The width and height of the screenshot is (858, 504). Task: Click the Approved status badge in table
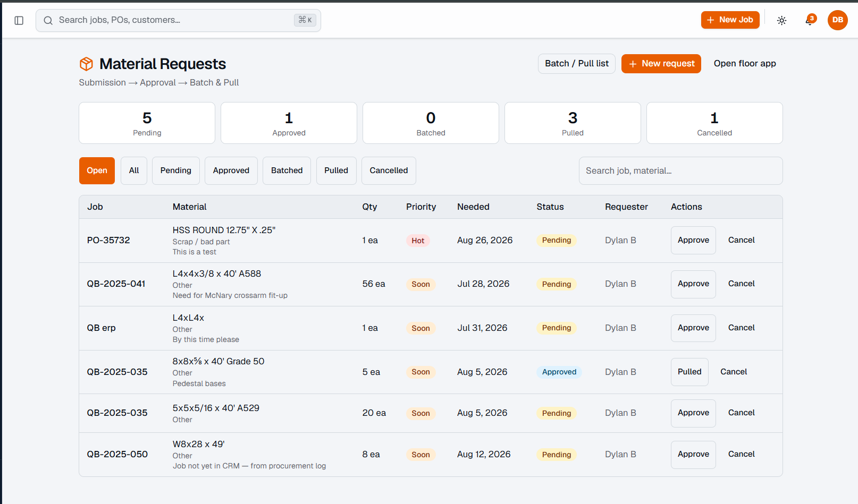tap(559, 372)
